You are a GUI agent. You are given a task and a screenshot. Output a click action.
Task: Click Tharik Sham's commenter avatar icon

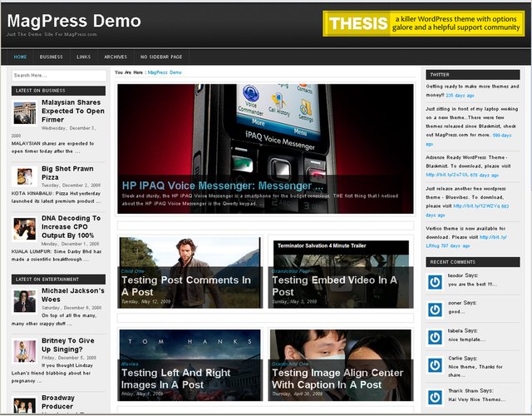pyautogui.click(x=435, y=397)
